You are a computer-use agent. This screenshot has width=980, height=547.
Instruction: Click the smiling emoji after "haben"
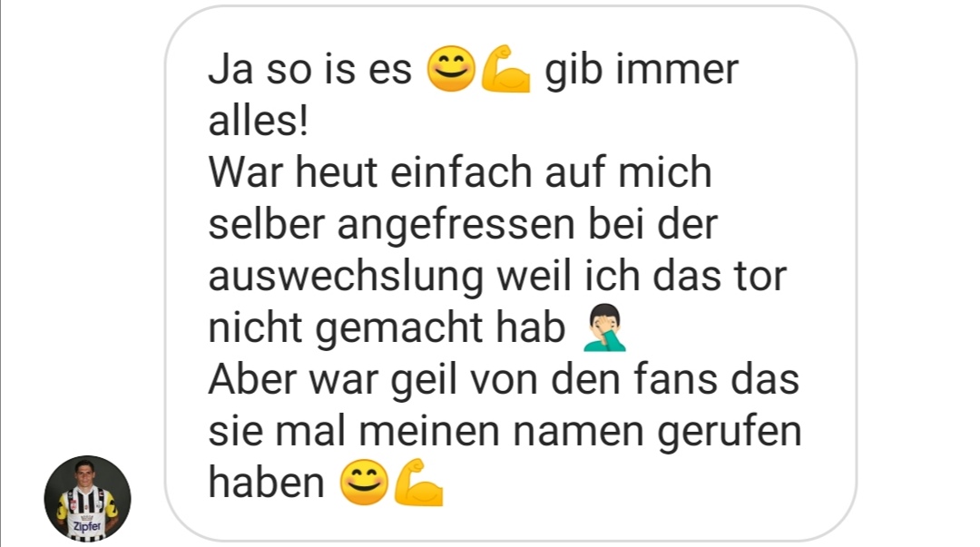click(x=364, y=483)
